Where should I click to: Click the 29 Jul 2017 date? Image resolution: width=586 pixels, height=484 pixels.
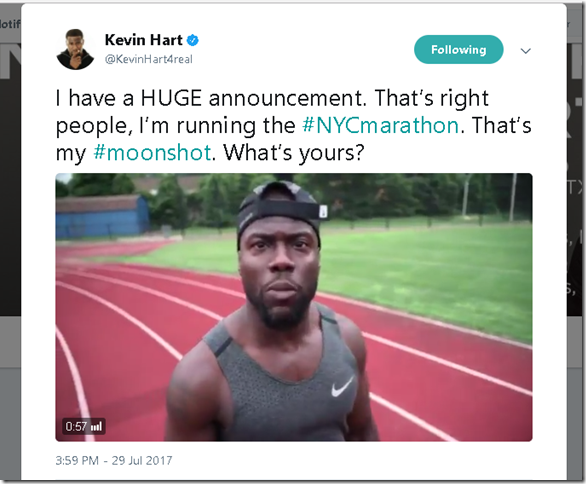tap(142, 460)
